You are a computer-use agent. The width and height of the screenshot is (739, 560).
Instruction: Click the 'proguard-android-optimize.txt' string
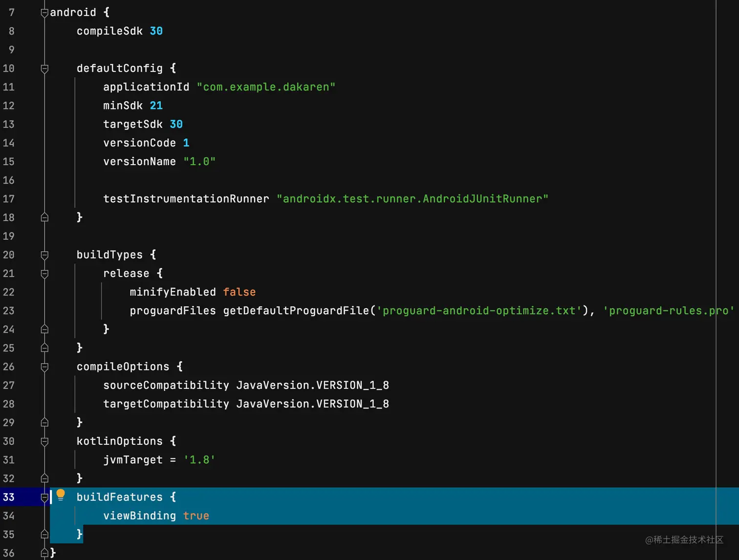click(479, 311)
